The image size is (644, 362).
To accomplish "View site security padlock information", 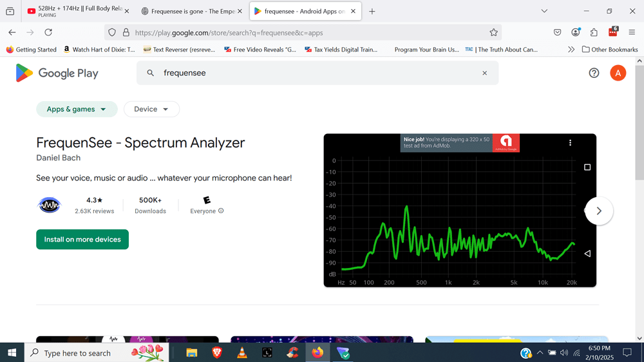I will tap(126, 32).
